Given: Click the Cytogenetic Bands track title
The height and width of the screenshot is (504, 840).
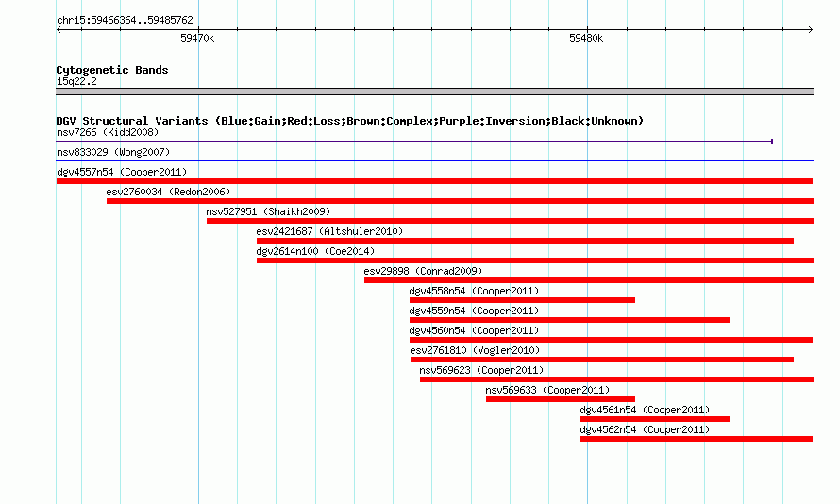Looking at the screenshot, I should click(112, 70).
